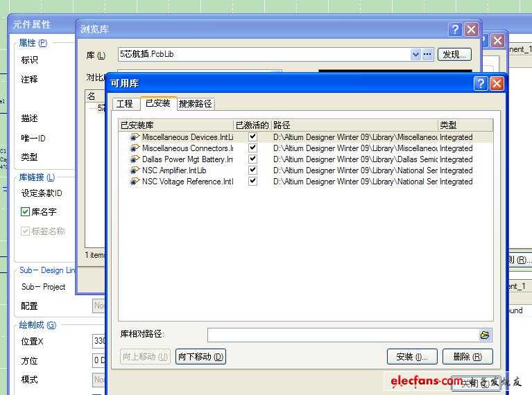Click the help icon in 浏览库 dialog
532x395 pixels.
click(455, 30)
